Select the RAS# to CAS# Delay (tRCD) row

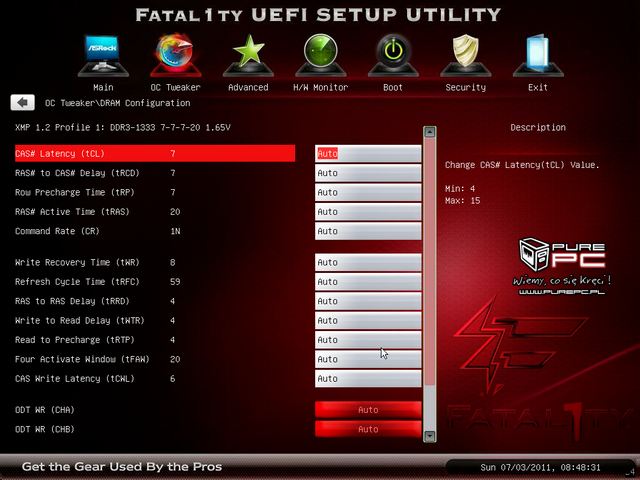click(x=155, y=173)
